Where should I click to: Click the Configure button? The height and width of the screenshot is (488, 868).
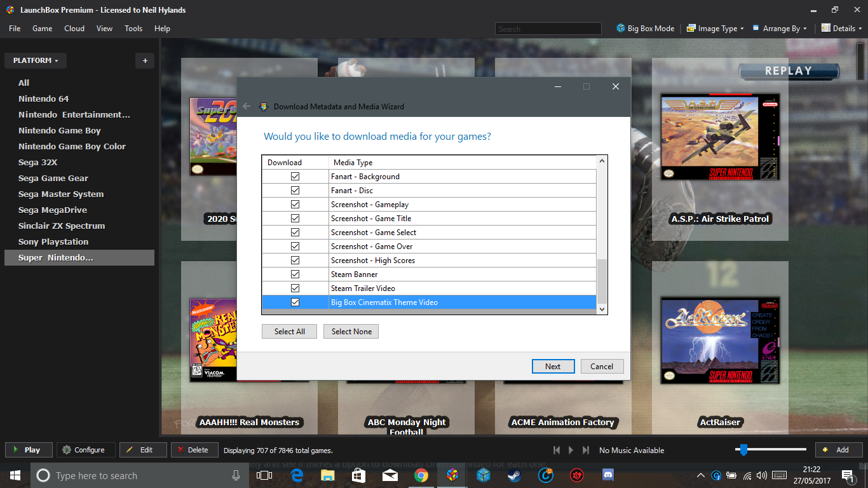click(86, 450)
